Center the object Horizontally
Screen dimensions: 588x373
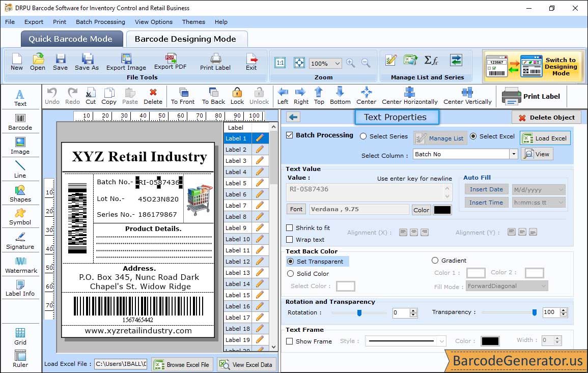coord(409,96)
